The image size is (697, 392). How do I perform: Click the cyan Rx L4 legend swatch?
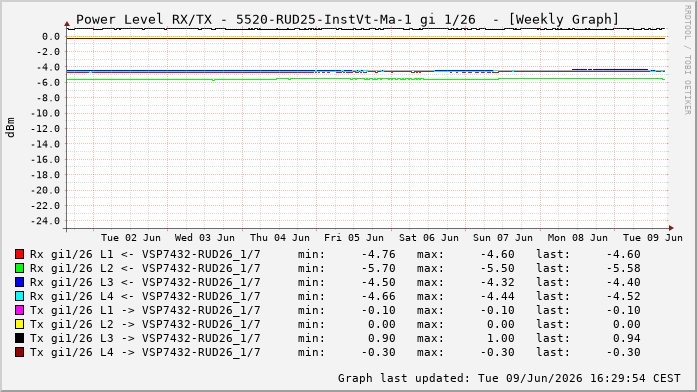(19, 296)
